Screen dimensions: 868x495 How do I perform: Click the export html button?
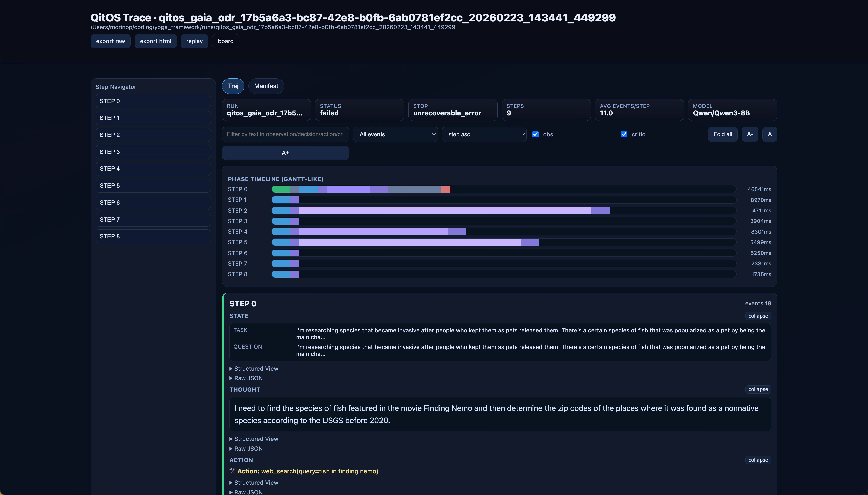(155, 41)
